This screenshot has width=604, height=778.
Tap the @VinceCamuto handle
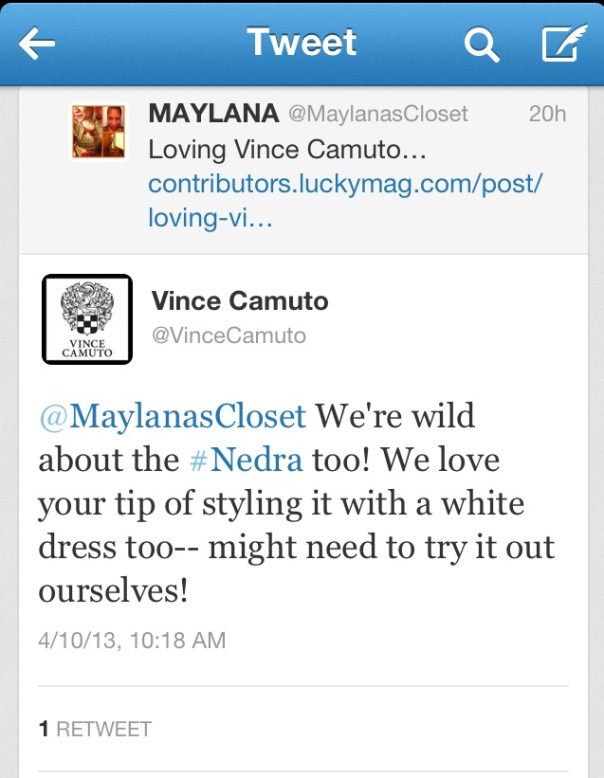click(x=228, y=335)
